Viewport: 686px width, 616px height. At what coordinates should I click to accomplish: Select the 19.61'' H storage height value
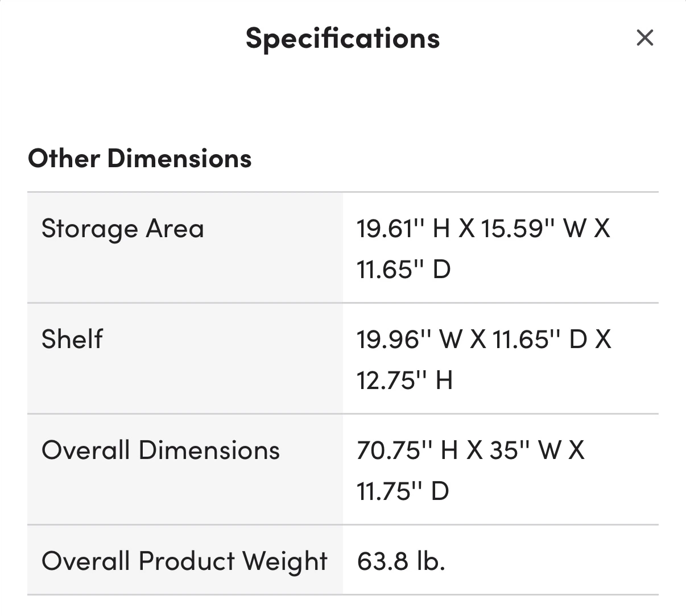(403, 229)
